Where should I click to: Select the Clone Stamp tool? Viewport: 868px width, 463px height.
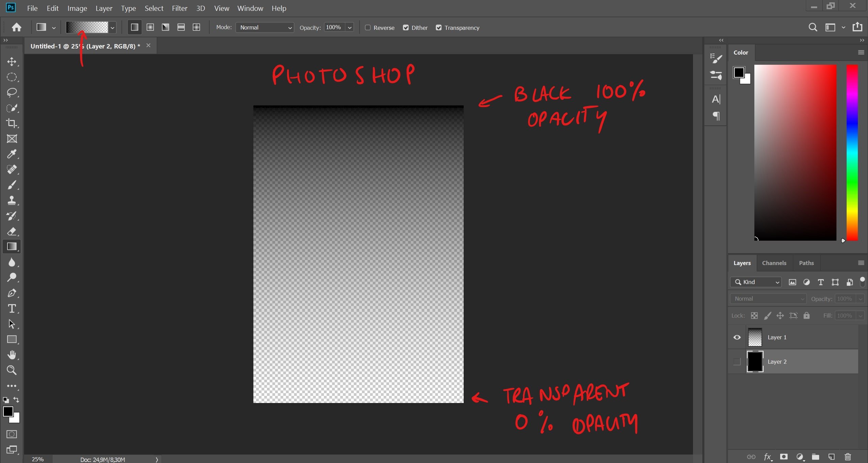click(x=12, y=200)
